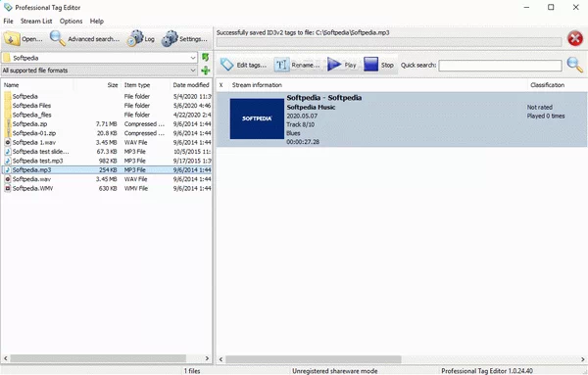588x375 pixels.
Task: Click the 1 files status bar entry
Action: click(192, 371)
